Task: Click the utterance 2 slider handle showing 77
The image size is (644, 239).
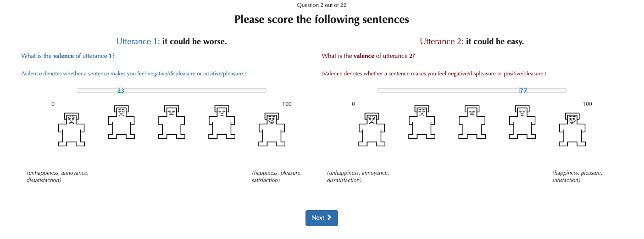Action: [523, 91]
